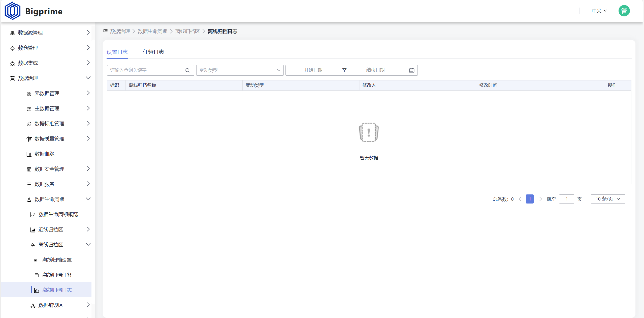The image size is (644, 318).
Task: Click the 数据集成 sidebar icon
Action: (x=12, y=63)
